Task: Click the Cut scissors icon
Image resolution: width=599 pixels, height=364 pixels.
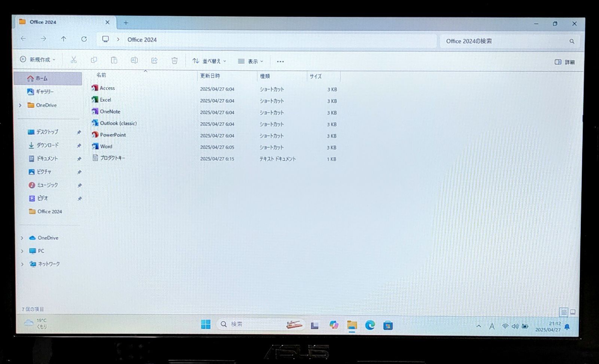Action: click(x=74, y=60)
